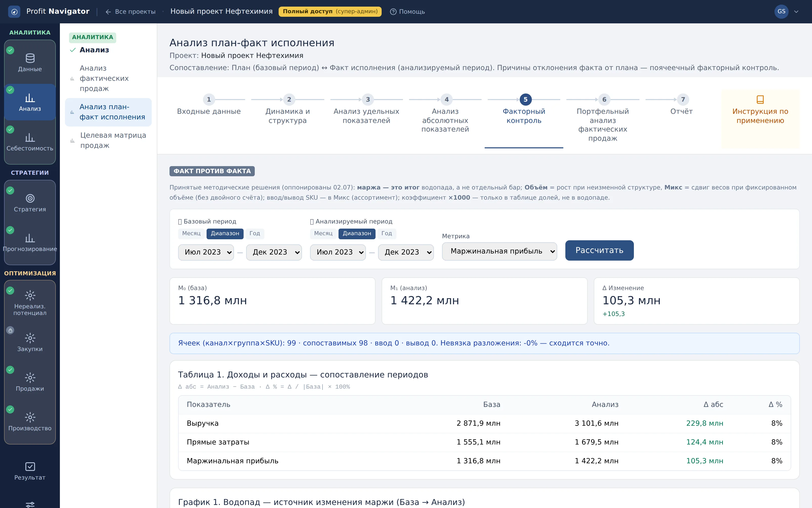Open the Инструкция по применению book icon

pos(760,100)
